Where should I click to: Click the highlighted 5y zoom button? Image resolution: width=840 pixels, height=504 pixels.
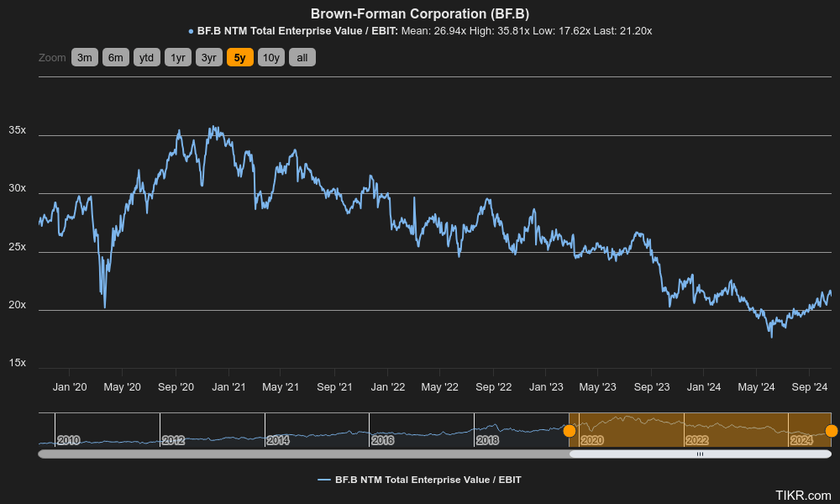(239, 58)
